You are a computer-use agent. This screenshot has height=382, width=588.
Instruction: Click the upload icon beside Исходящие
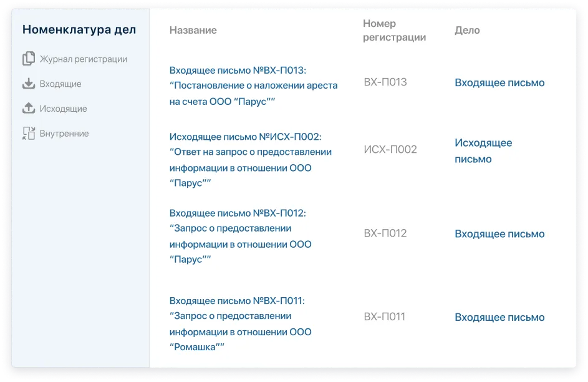pos(29,109)
